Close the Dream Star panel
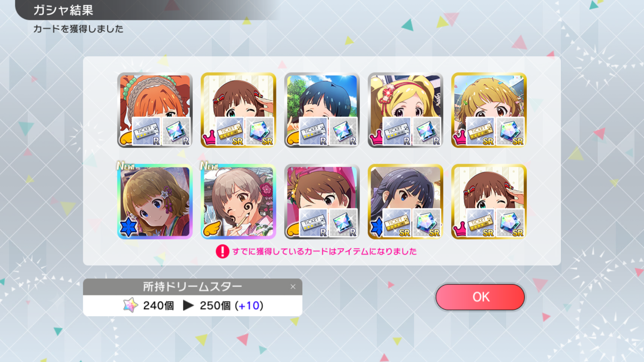Viewport: 644px width, 362px height. (293, 287)
